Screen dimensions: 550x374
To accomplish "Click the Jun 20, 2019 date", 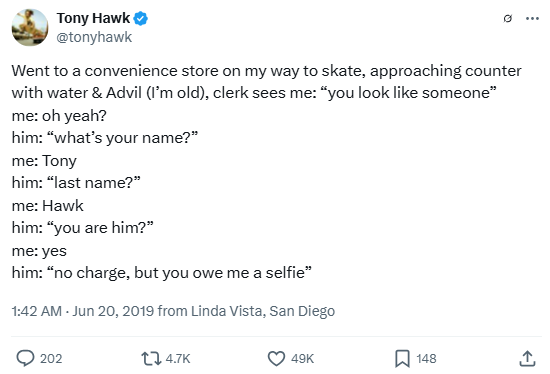I will (113, 311).
